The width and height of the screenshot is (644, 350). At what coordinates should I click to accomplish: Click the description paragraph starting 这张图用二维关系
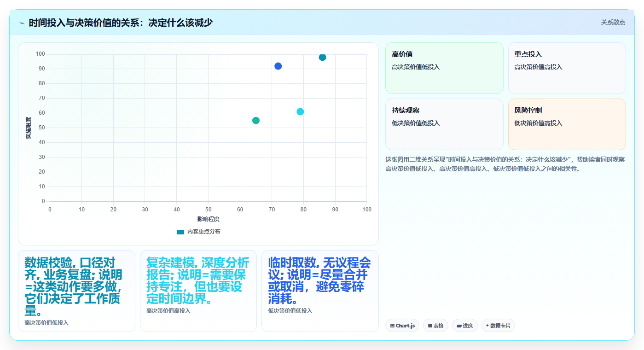click(505, 164)
